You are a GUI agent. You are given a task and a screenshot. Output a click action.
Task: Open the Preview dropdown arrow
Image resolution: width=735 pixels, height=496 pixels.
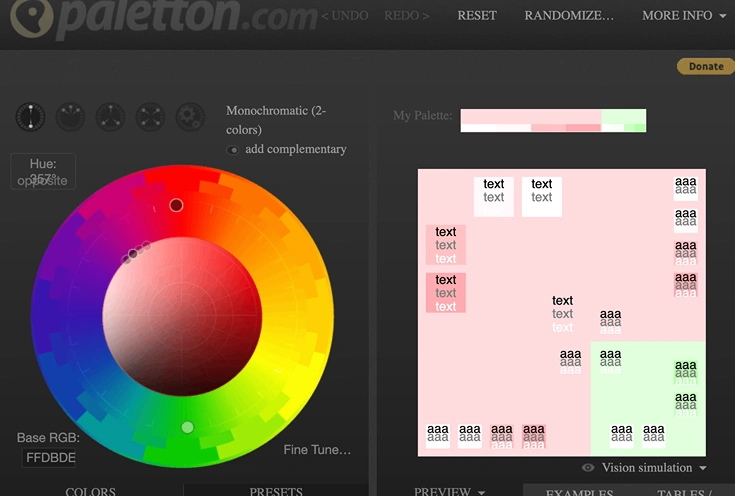481,492
